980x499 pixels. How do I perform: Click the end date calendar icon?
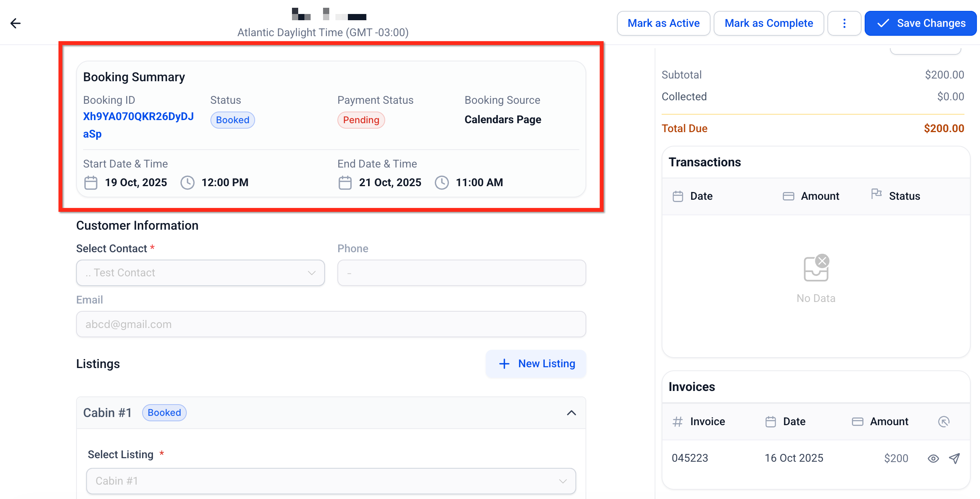(x=345, y=183)
